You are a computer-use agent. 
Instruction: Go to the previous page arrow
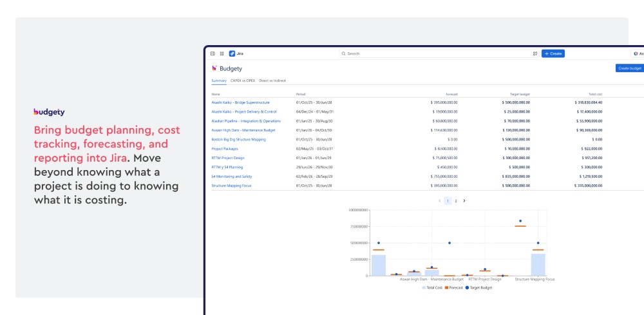[439, 201]
